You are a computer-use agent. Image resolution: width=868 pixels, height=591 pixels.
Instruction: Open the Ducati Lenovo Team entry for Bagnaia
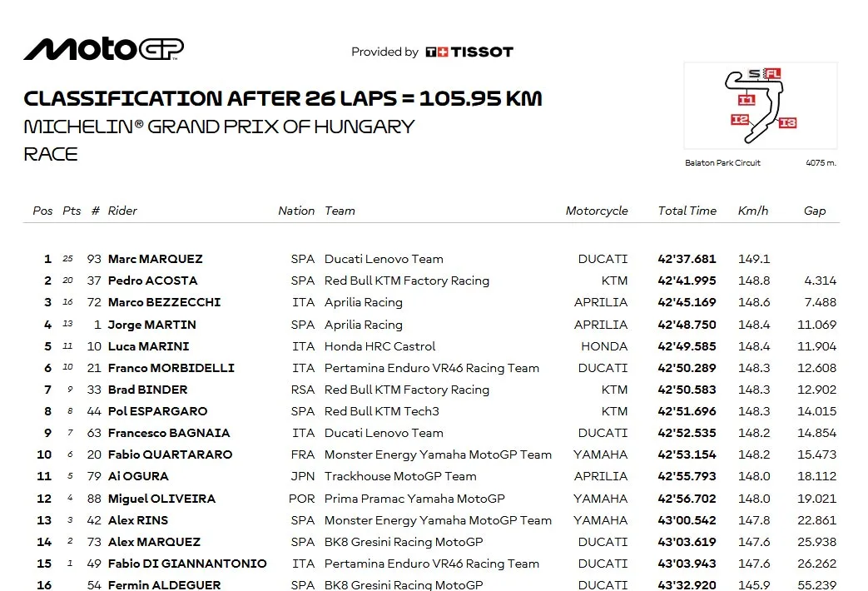(x=384, y=433)
